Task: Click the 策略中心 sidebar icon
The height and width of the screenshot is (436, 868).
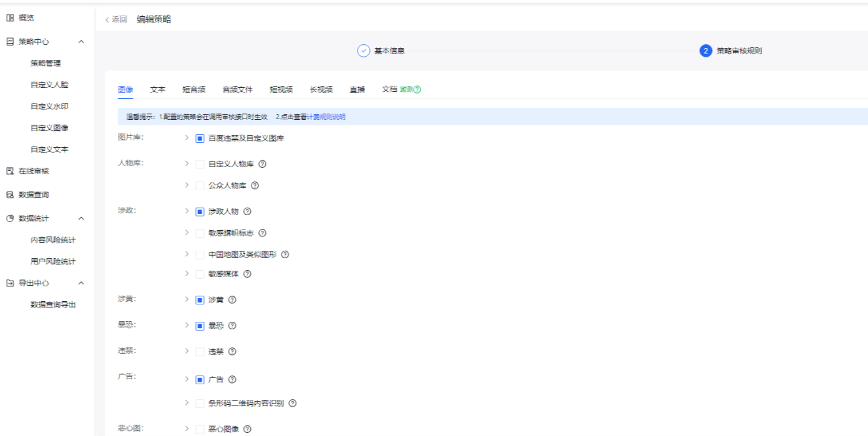Action: (x=10, y=42)
